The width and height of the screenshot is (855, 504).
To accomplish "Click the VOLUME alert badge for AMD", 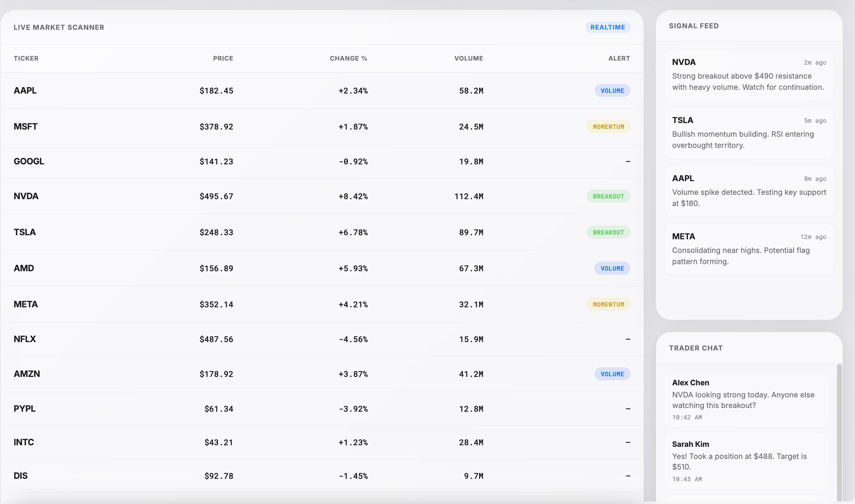I will click(x=612, y=268).
